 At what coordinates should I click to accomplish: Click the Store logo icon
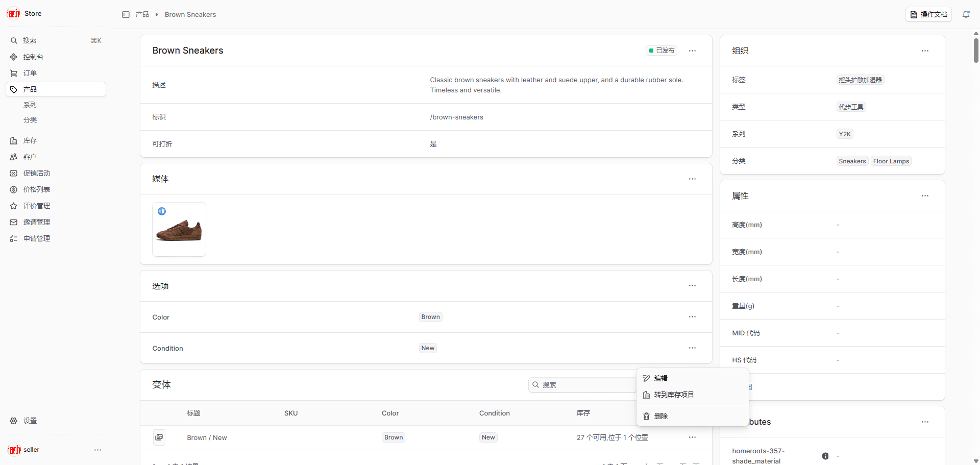click(14, 14)
